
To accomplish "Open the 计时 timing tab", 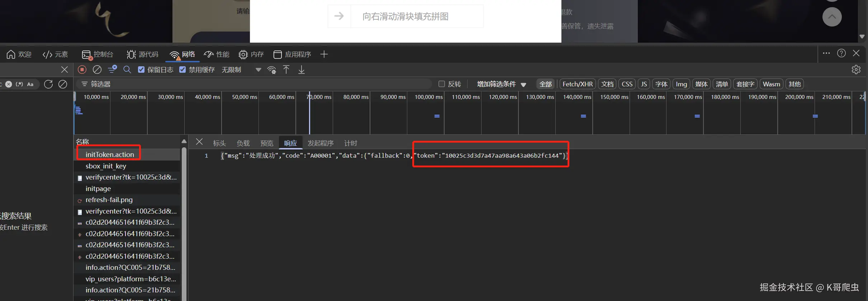I will (351, 143).
